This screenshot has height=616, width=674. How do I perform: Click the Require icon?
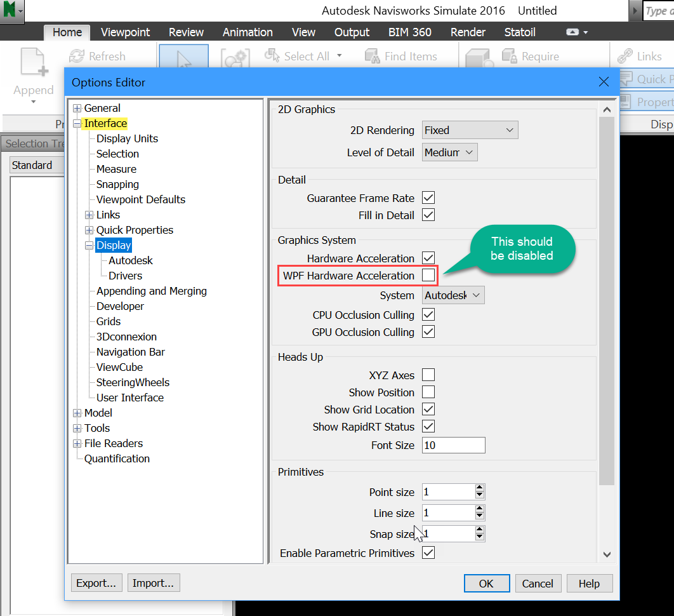[x=510, y=56]
